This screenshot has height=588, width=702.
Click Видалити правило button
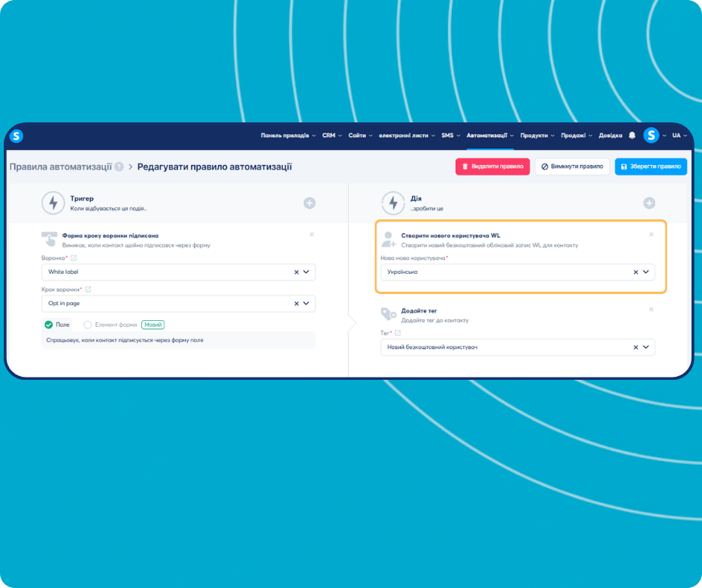[x=492, y=166]
